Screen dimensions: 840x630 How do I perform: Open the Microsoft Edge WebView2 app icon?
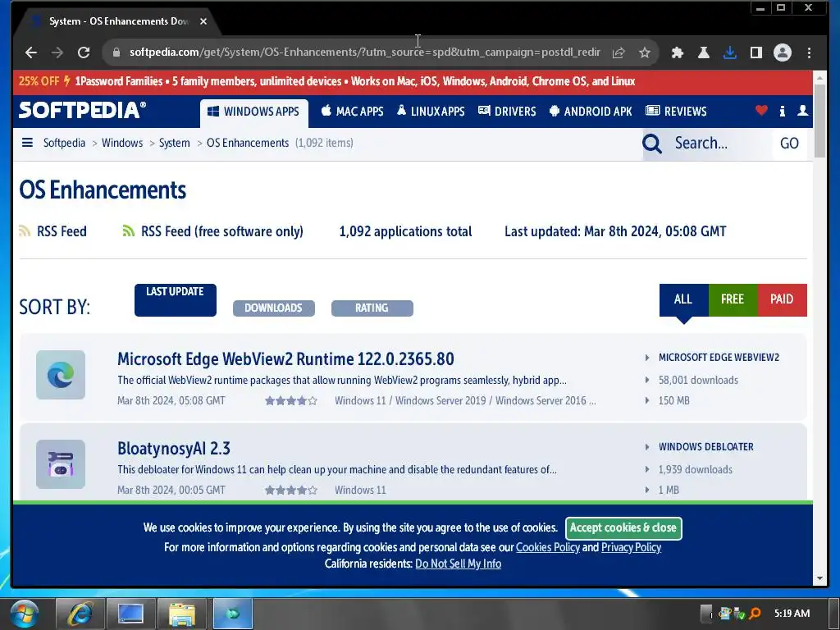click(61, 375)
